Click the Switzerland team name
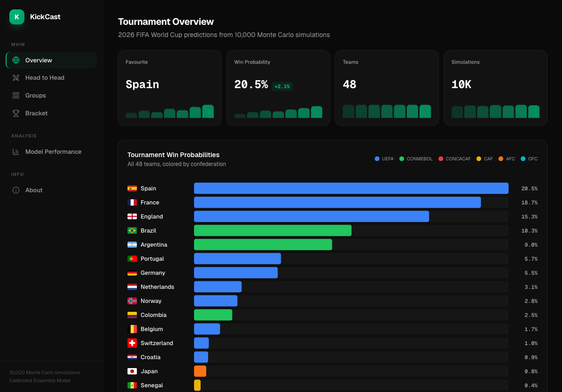The height and width of the screenshot is (392, 562). tap(157, 343)
